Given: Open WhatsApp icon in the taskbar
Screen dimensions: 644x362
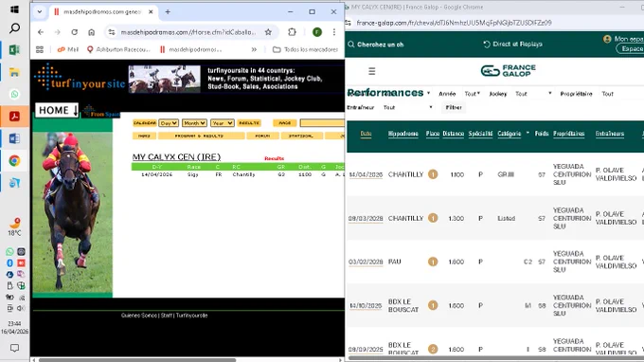Looking at the screenshot, I should pyautogui.click(x=14, y=94).
